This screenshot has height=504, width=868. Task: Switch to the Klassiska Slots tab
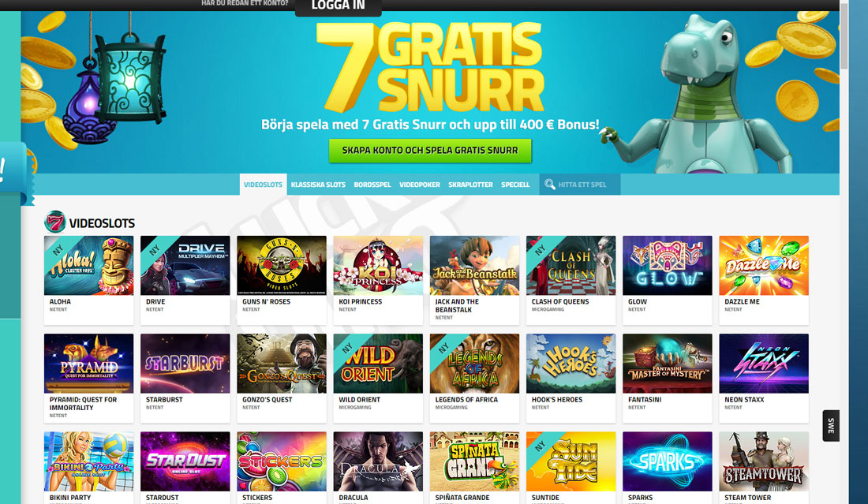pos(318,185)
